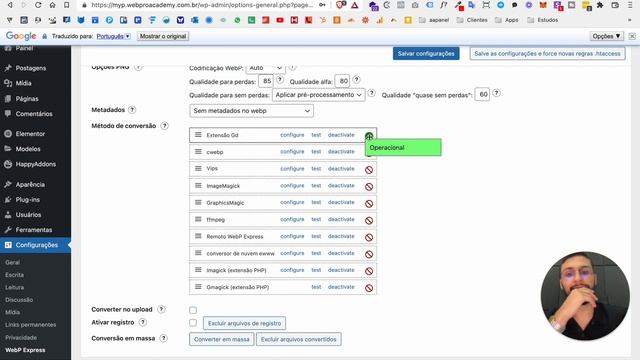
Task: Click drag handle icon for Extensão Gd
Action: pyautogui.click(x=198, y=135)
